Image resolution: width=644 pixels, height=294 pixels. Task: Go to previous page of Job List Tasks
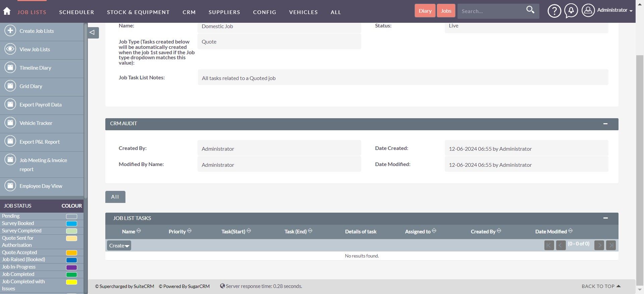561,245
